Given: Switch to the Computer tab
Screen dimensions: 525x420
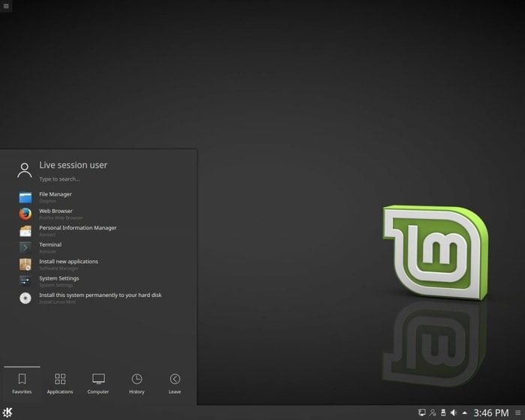Looking at the screenshot, I should click(98, 384).
